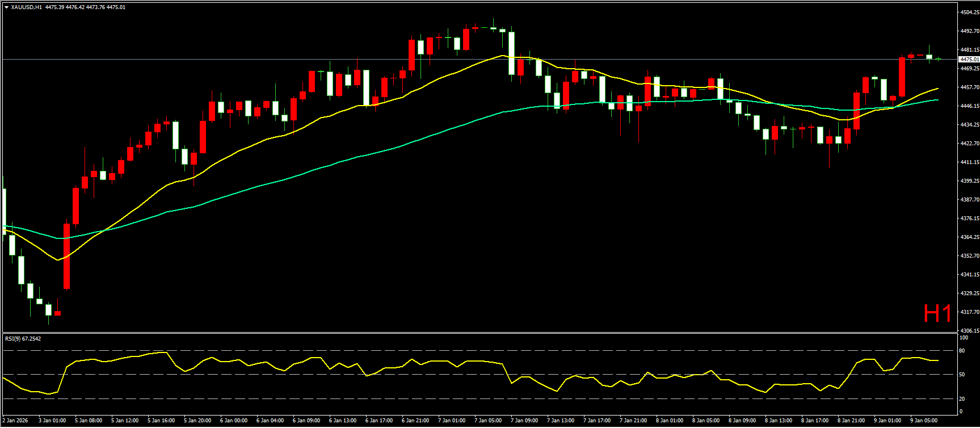Click the RSI(9) 67.2542 indicator label
The height and width of the screenshot is (428, 980).
pos(23,339)
